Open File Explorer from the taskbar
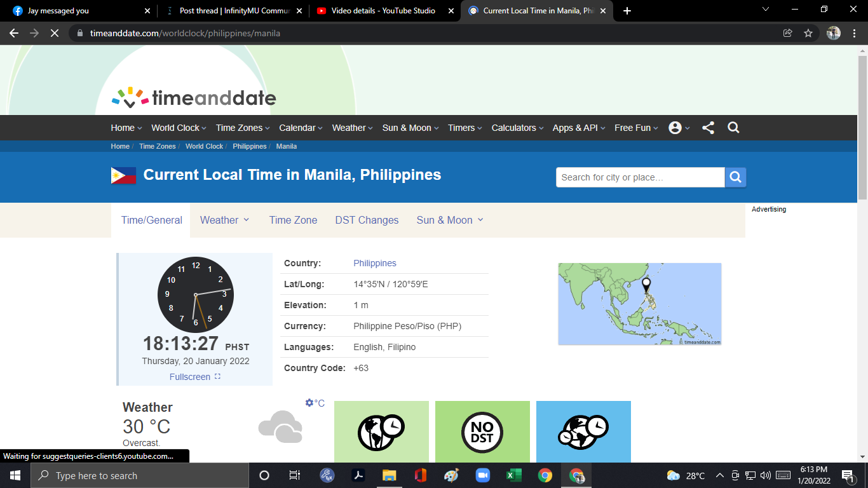 pos(389,475)
